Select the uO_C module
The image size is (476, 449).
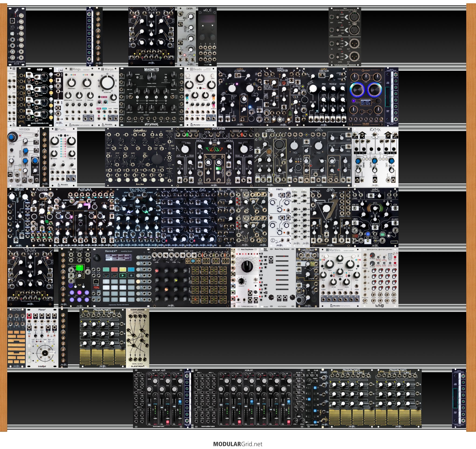coord(207,36)
